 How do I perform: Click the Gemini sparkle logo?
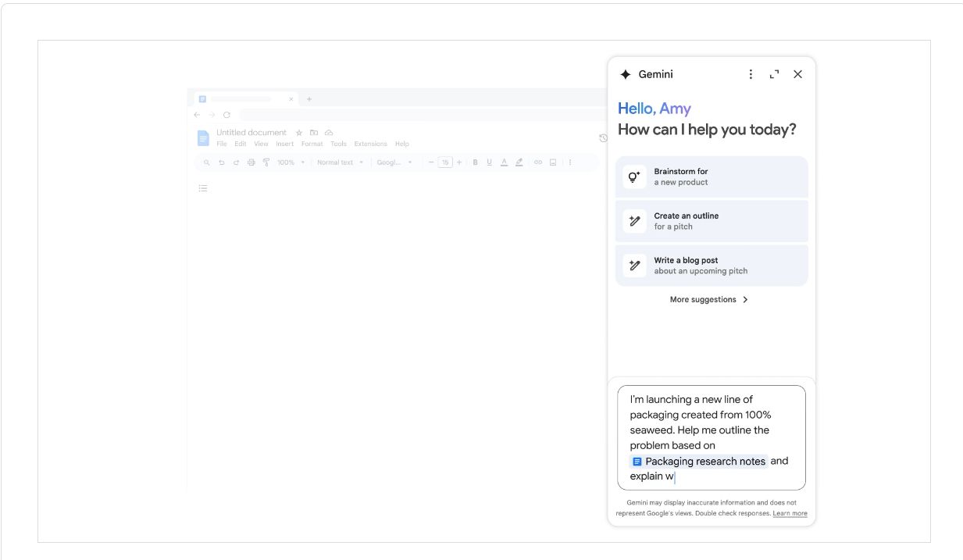[625, 74]
